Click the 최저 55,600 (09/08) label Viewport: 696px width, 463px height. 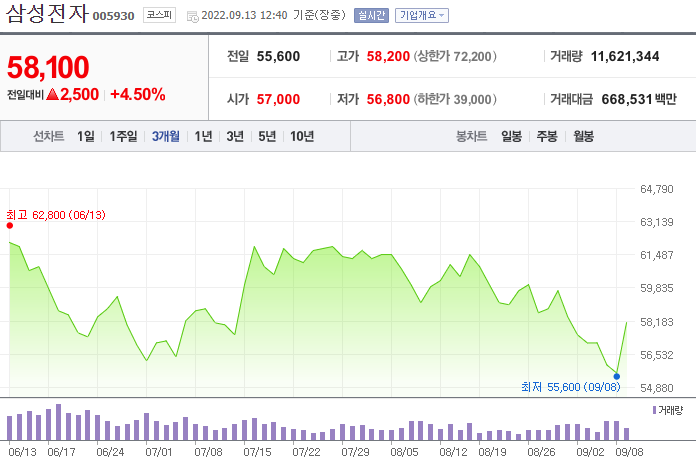tap(571, 387)
